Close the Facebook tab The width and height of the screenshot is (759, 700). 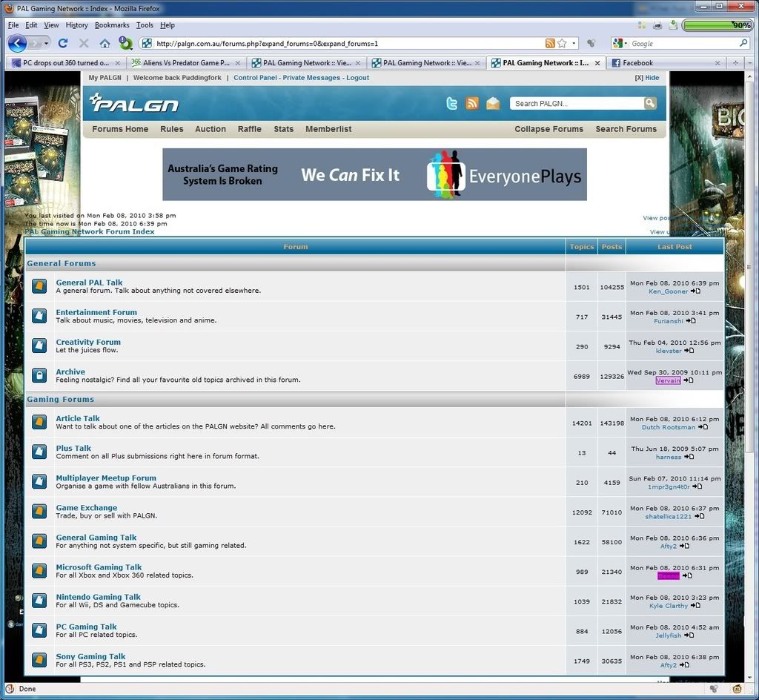(717, 63)
